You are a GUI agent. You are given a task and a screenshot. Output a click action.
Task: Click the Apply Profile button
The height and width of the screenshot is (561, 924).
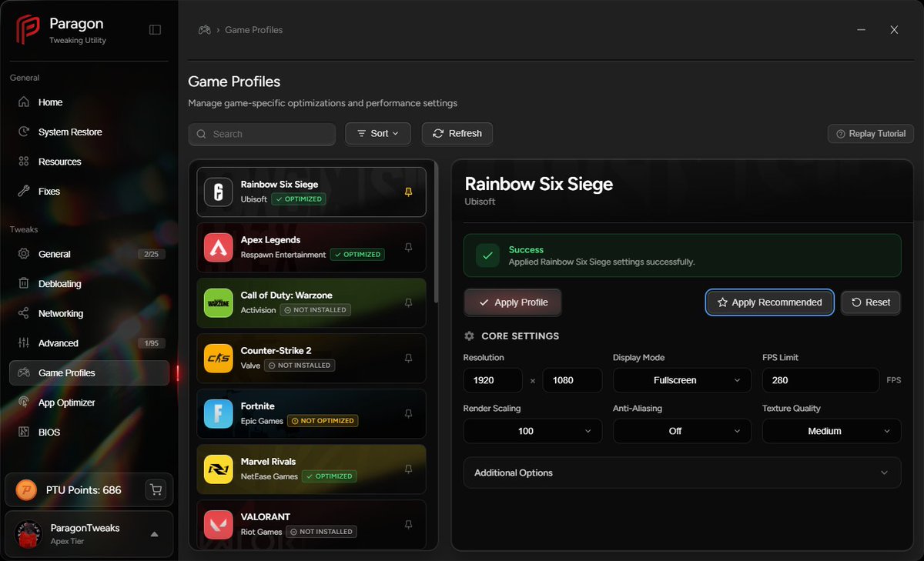click(513, 302)
